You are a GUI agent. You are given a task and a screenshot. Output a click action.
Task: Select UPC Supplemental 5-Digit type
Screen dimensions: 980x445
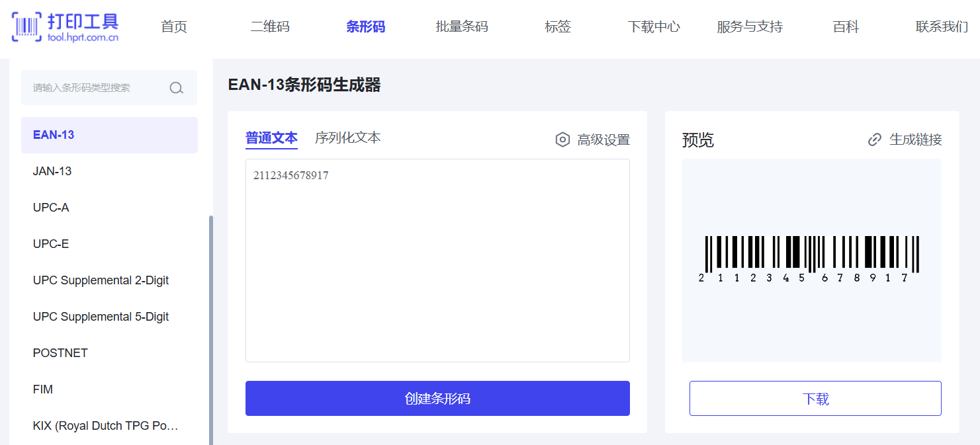(109, 317)
